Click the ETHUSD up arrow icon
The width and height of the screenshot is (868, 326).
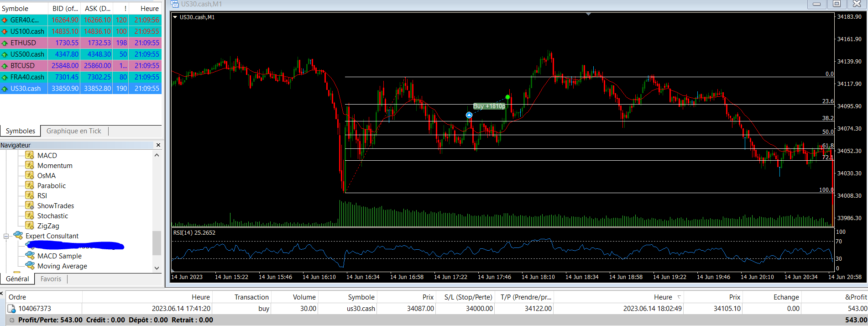(x=5, y=43)
